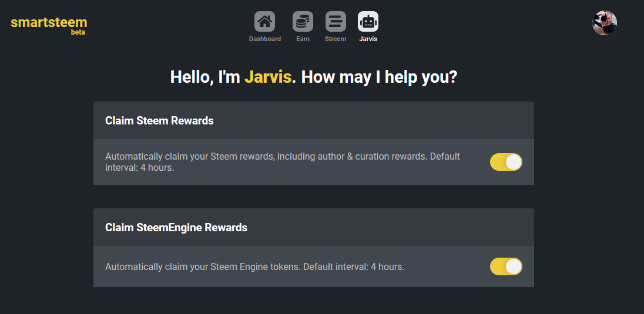644x314 pixels.
Task: Disable automatic Steem rewards claiming toggle
Action: [506, 162]
